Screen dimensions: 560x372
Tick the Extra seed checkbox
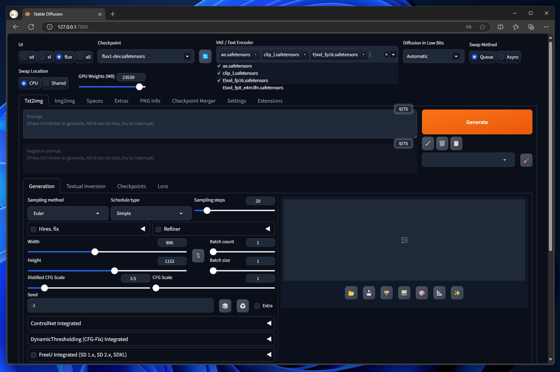[257, 306]
